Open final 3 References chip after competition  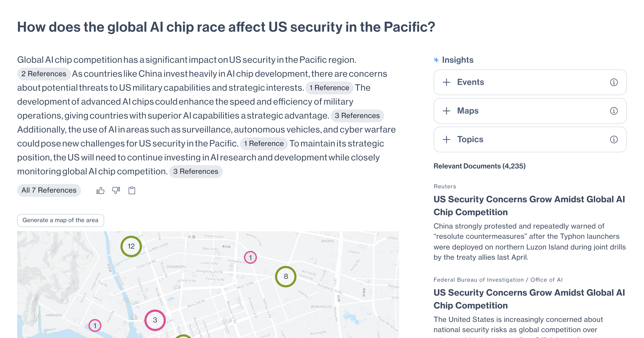tap(196, 171)
